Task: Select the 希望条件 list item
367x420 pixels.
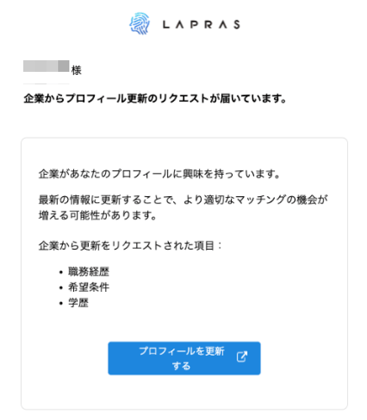Action: 89,287
